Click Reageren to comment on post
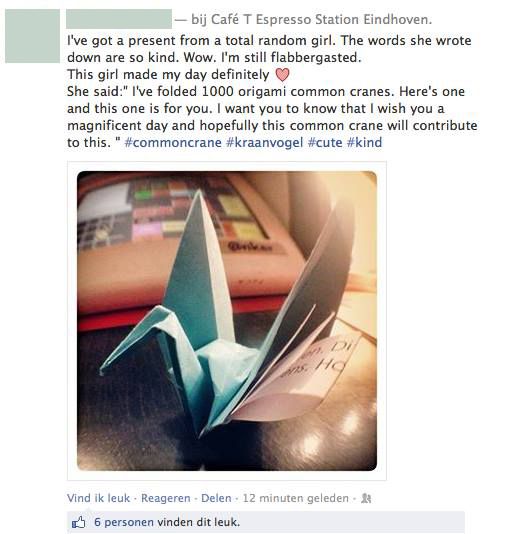The height and width of the screenshot is (534, 505). pyautogui.click(x=165, y=498)
